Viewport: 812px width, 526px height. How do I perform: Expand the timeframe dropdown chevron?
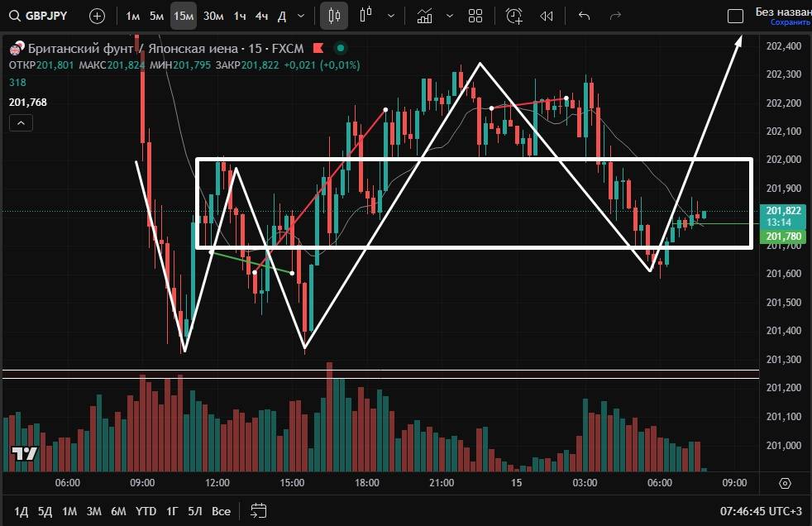click(300, 16)
